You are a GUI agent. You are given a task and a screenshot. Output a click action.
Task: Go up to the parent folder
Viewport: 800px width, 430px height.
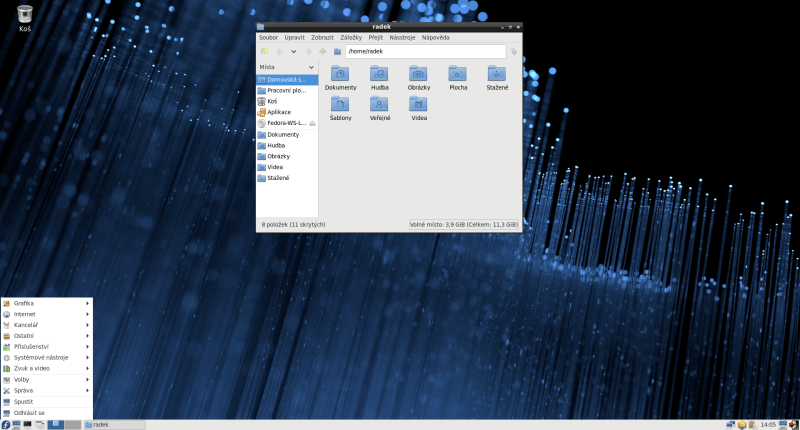coord(322,51)
